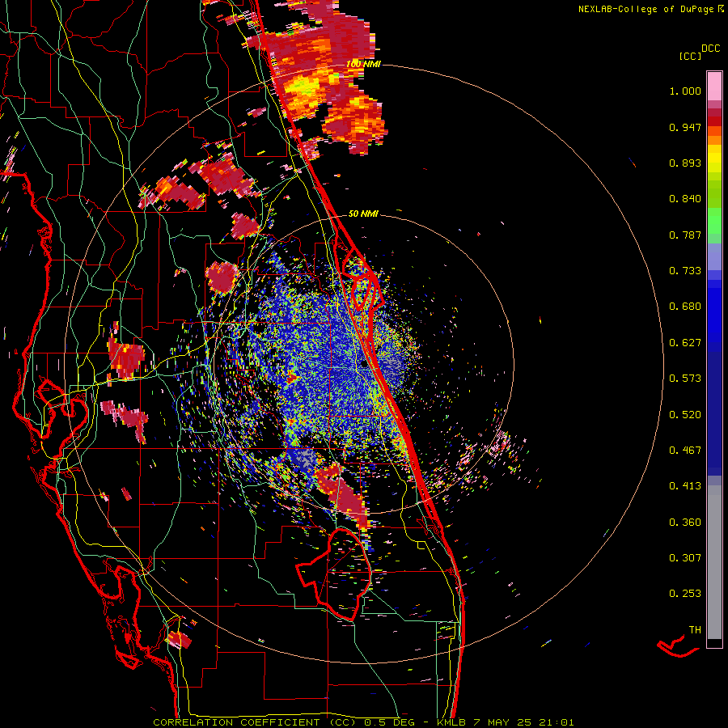Screen dimensions: 728x728
Task: Click the 1.000 scale value
Action: point(685,91)
